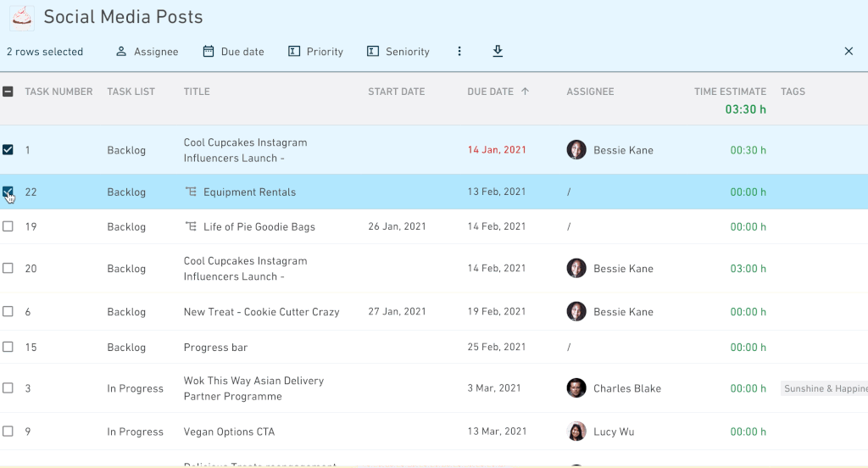
Task: Open the more options three-dot menu
Action: (x=459, y=51)
